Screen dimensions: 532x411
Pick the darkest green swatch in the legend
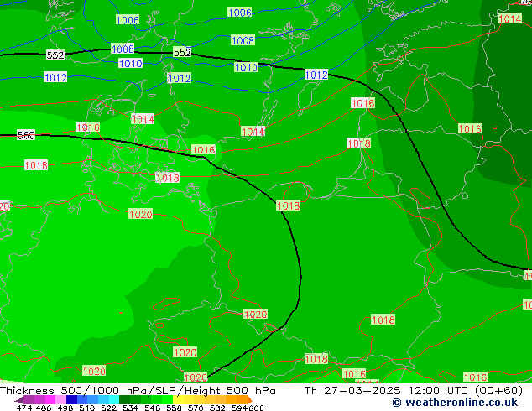[x=124, y=400]
